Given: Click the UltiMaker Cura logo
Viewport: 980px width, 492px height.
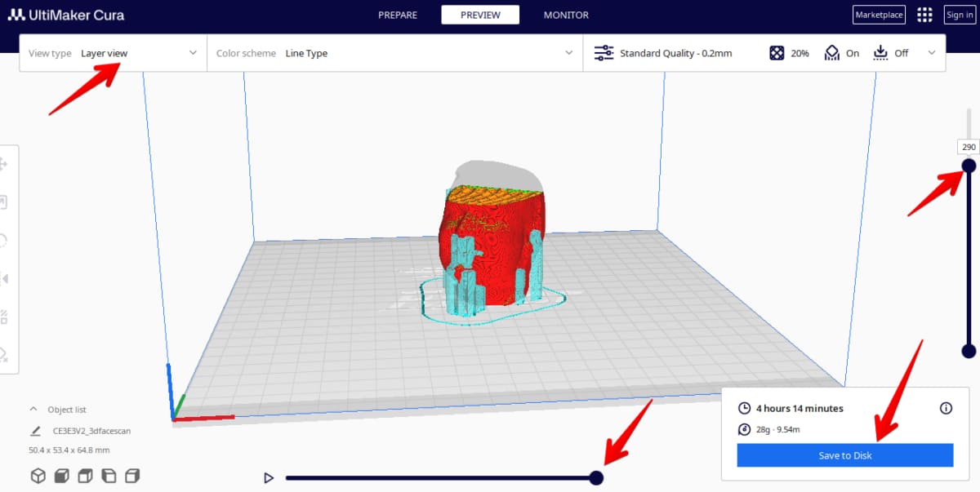Looking at the screenshot, I should (66, 15).
